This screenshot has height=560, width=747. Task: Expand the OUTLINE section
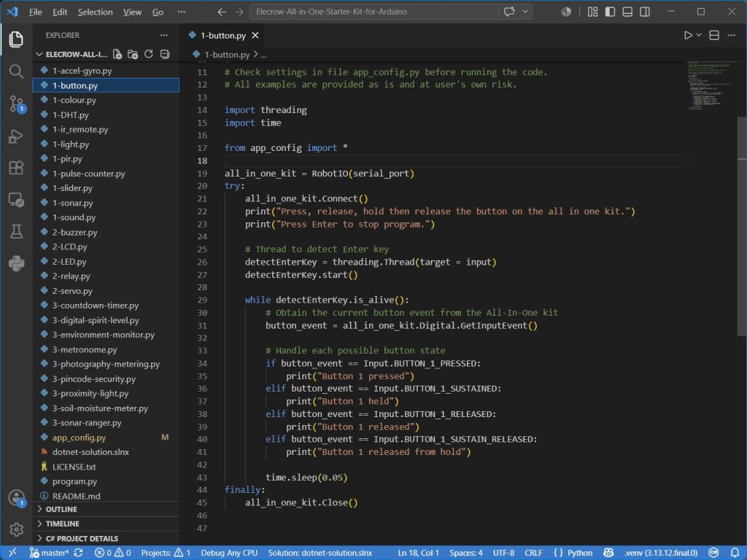[107, 509]
